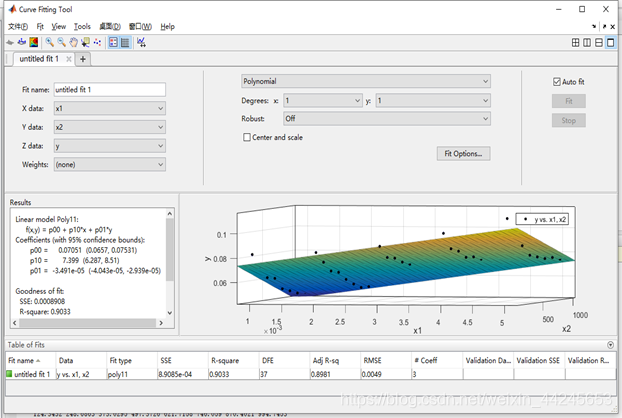The image size is (622, 418).
Task: Select the main plot icon in toolbar
Action: tap(10, 42)
